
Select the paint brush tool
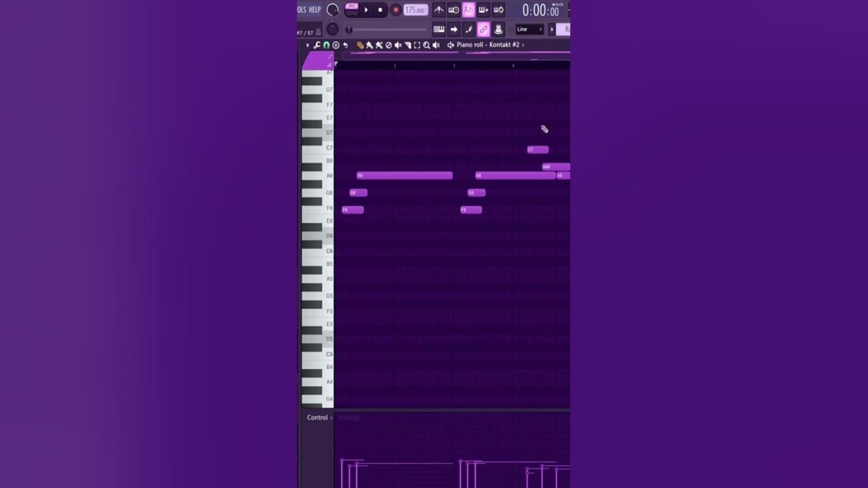coord(370,45)
